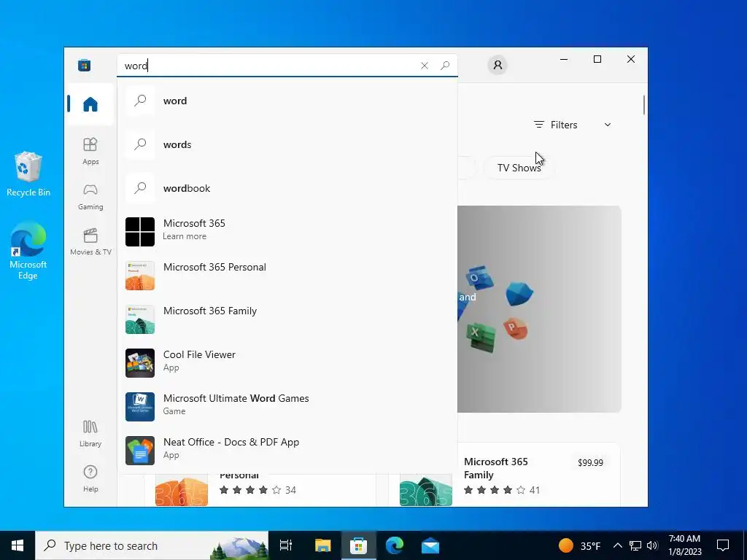The height and width of the screenshot is (560, 747).
Task: Click the Family card star rating 41
Action: [502, 490]
